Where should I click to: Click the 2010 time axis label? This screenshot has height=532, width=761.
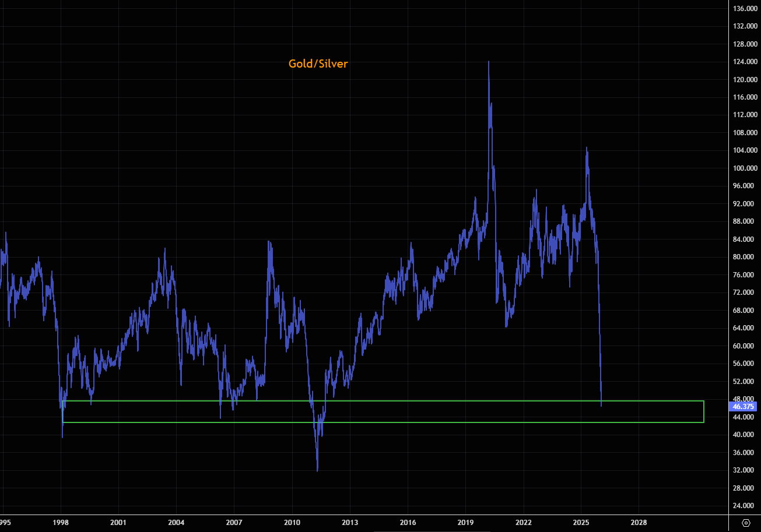[292, 522]
